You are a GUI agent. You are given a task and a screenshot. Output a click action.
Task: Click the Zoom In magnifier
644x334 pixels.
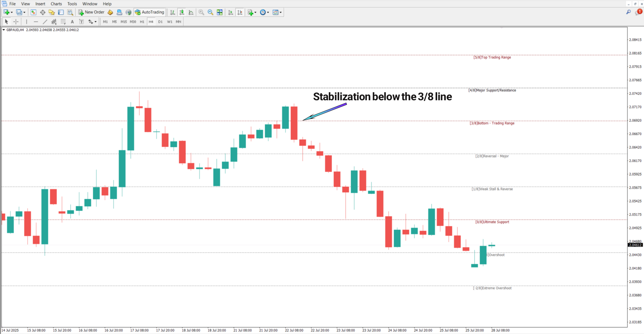[201, 12]
